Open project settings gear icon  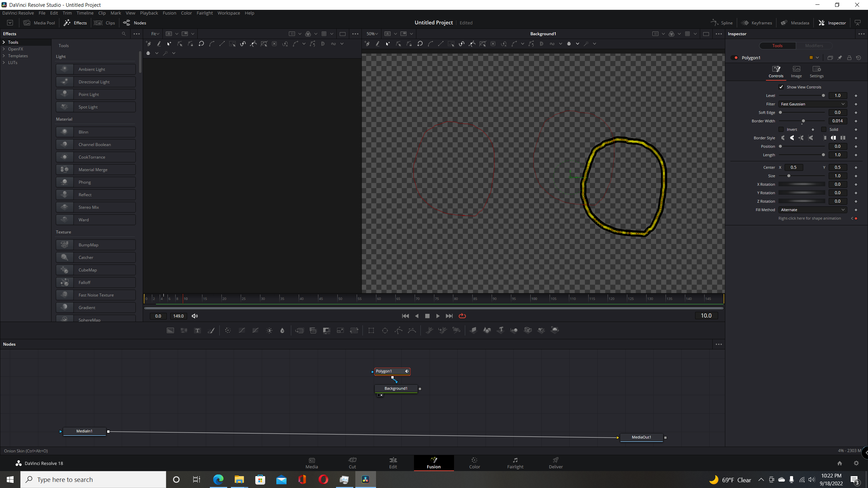click(856, 463)
